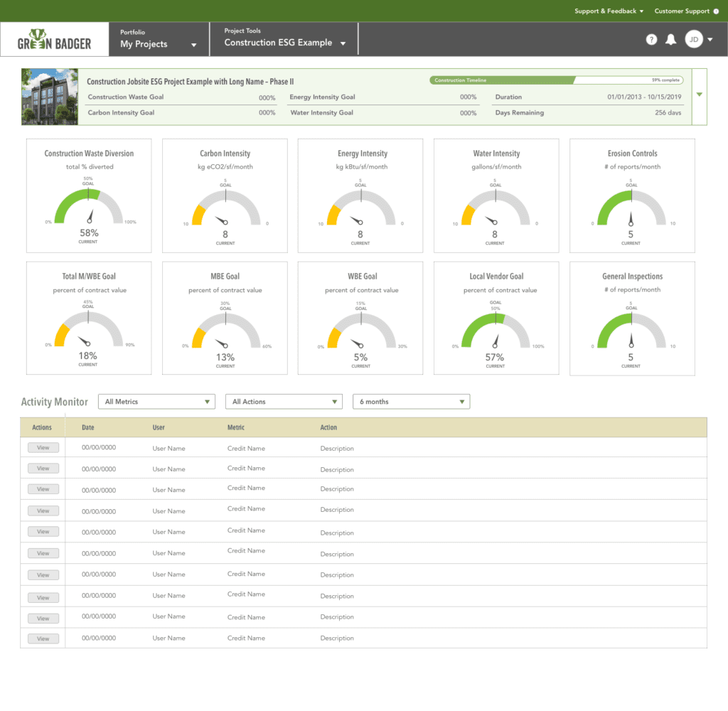
Task: Click the Customer Support info icon
Action: (716, 11)
